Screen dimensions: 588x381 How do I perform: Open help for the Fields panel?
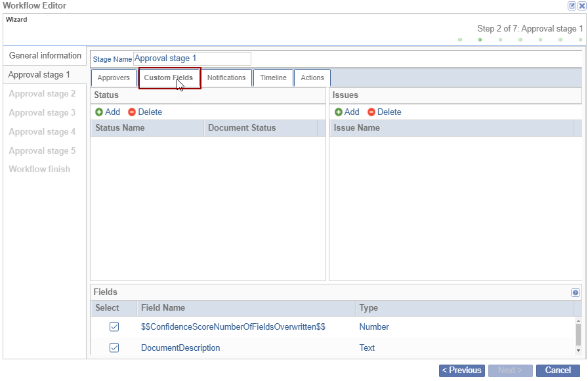(576, 293)
